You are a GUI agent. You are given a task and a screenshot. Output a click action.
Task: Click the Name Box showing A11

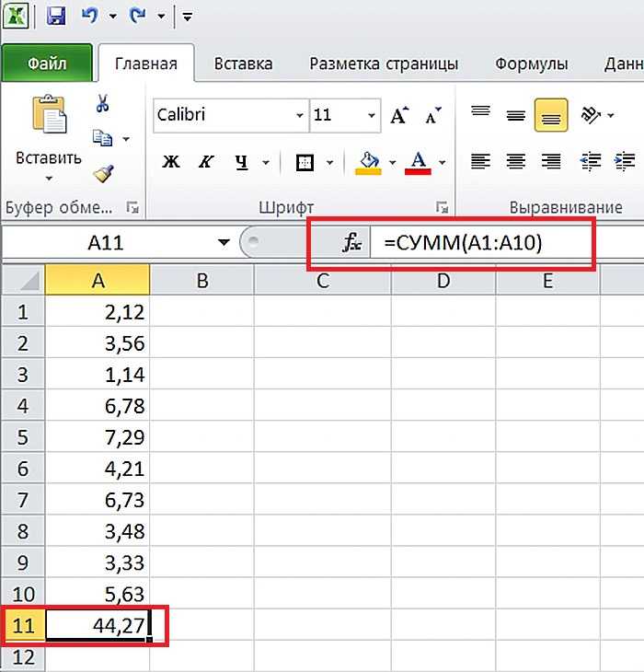pos(106,243)
